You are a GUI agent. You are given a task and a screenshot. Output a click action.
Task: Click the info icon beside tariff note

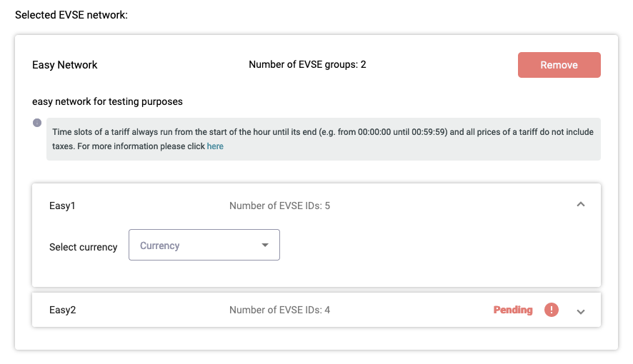[x=37, y=123]
